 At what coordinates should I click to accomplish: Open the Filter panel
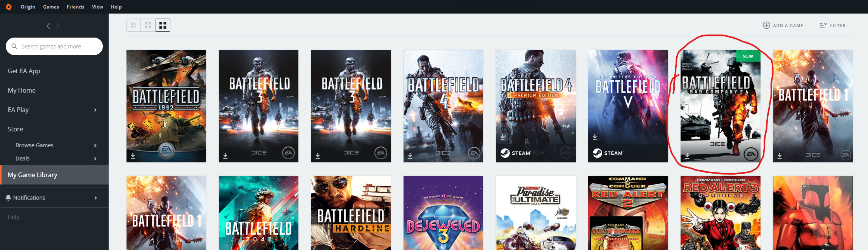click(x=833, y=26)
